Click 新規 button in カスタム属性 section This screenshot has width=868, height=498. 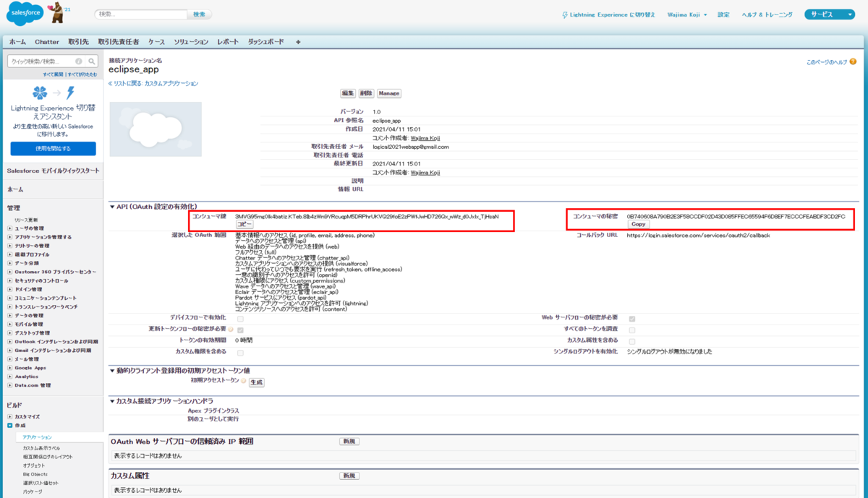(349, 476)
